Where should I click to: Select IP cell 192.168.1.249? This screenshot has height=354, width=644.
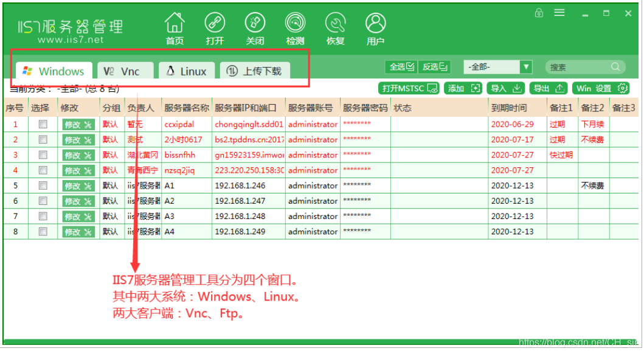coord(248,232)
